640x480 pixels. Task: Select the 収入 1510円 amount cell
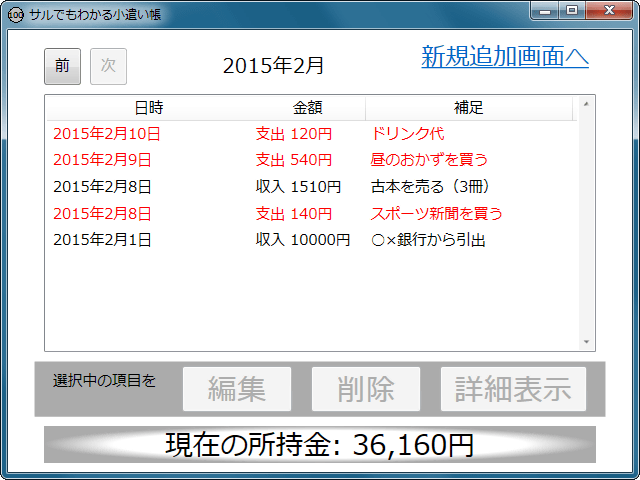tap(298, 187)
